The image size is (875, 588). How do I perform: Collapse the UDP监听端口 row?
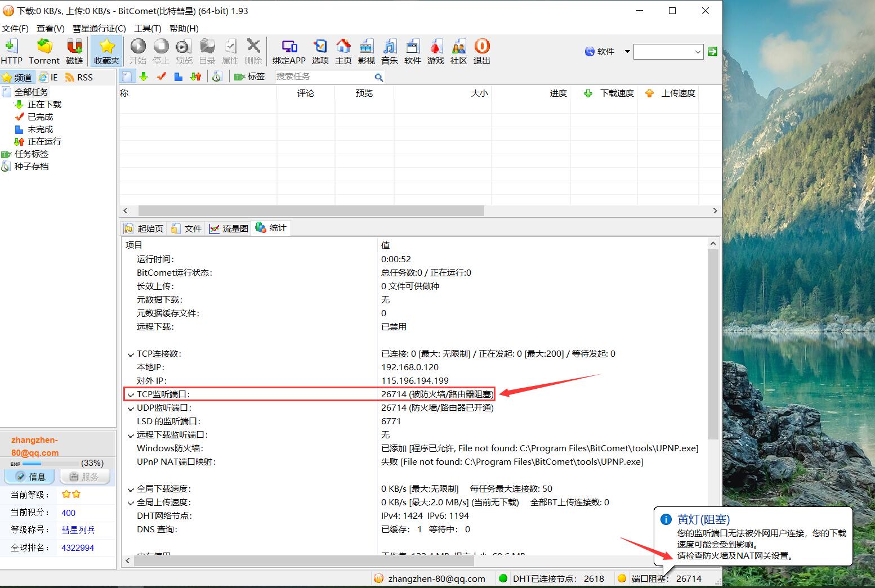click(131, 409)
